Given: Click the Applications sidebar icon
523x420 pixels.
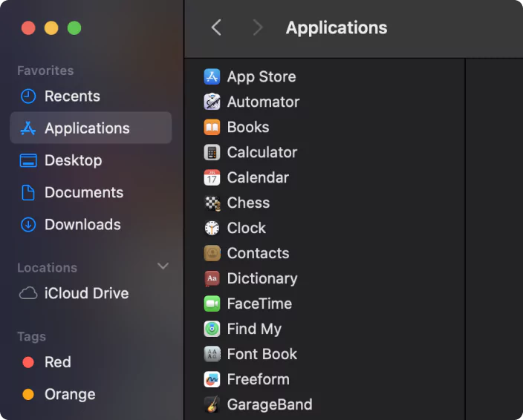Looking at the screenshot, I should coord(28,128).
